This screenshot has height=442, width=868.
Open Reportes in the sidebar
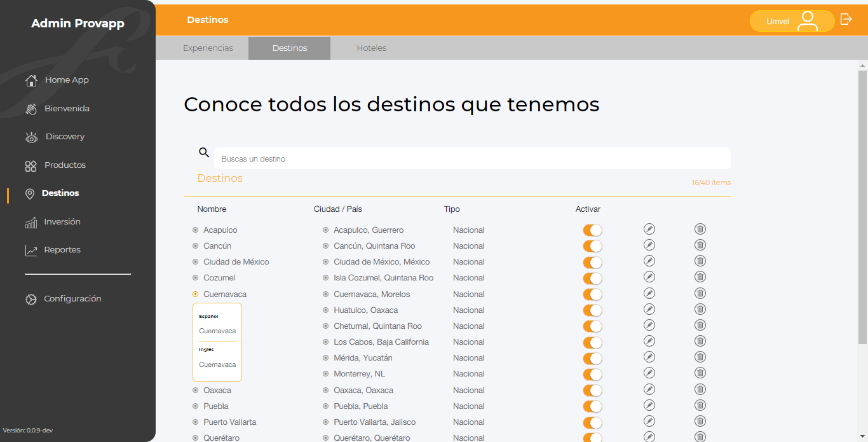pos(62,250)
